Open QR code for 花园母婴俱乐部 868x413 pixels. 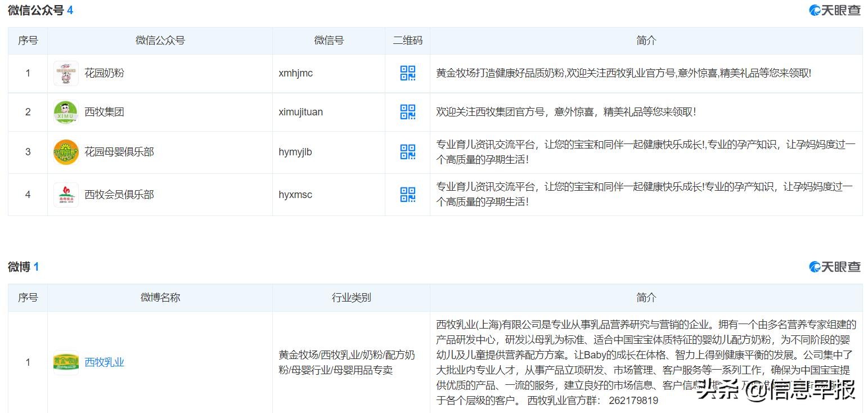tap(407, 152)
